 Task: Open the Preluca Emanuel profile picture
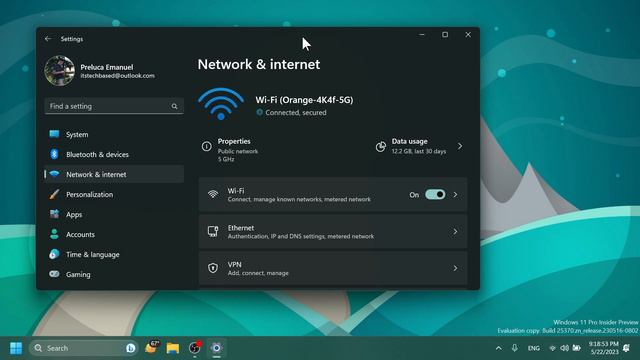point(60,71)
